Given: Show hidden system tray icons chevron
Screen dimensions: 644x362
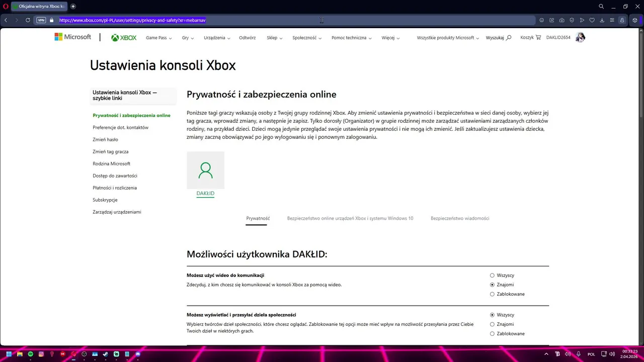Looking at the screenshot, I should click(547, 354).
